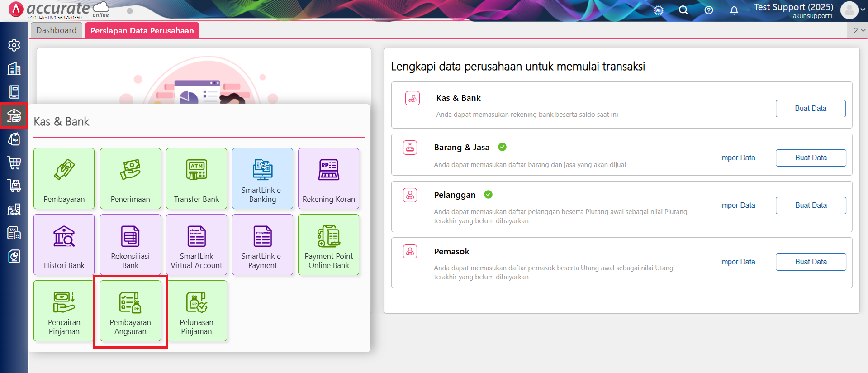Expand the open tabs count dropdown
Image resolution: width=868 pixels, height=373 pixels.
(859, 30)
